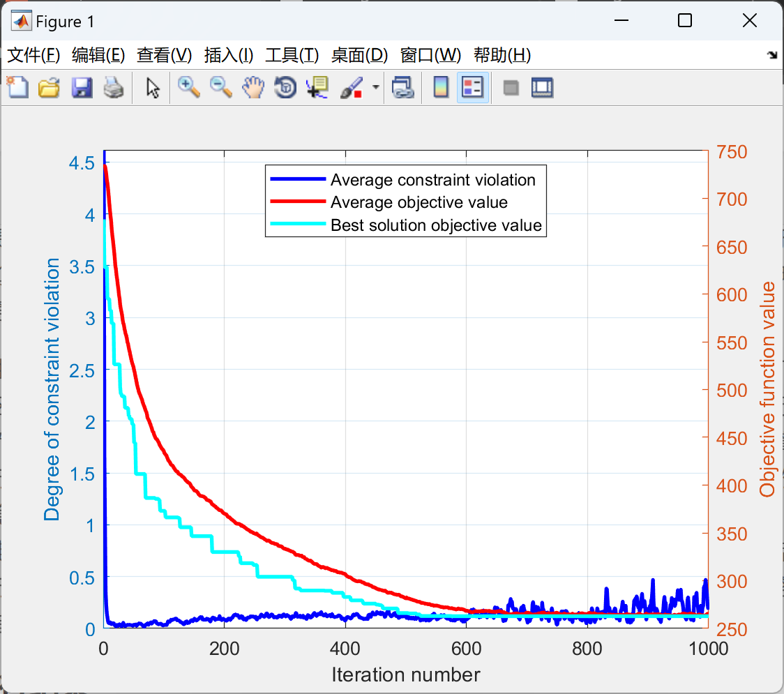Click the Link Plot icon
Screen dimensions: 784x694
click(403, 87)
